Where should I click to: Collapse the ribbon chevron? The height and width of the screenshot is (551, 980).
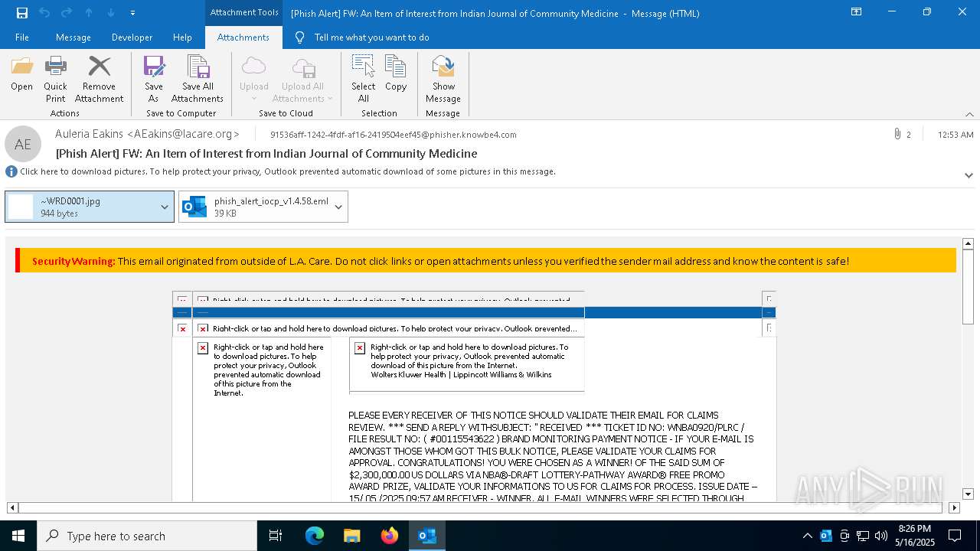(969, 114)
